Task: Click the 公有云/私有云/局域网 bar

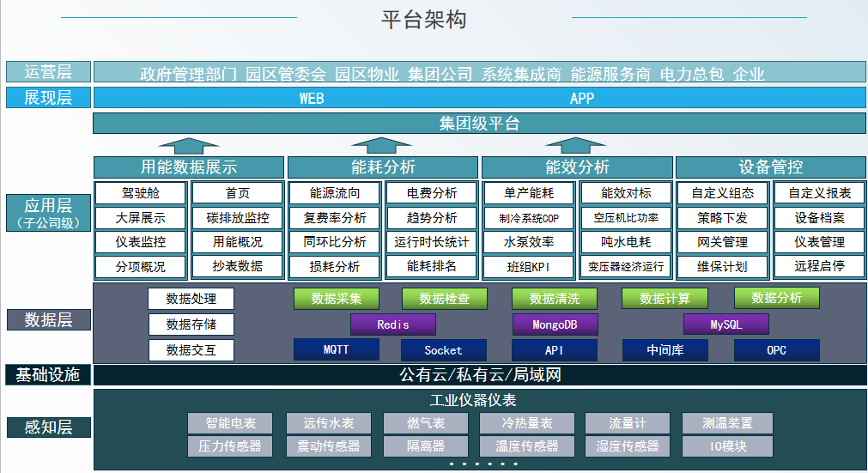Action: [x=479, y=375]
